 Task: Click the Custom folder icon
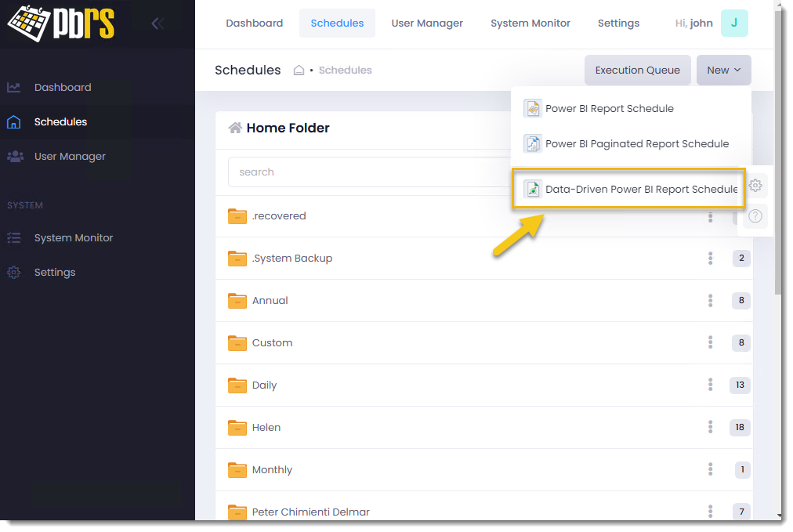click(x=237, y=343)
